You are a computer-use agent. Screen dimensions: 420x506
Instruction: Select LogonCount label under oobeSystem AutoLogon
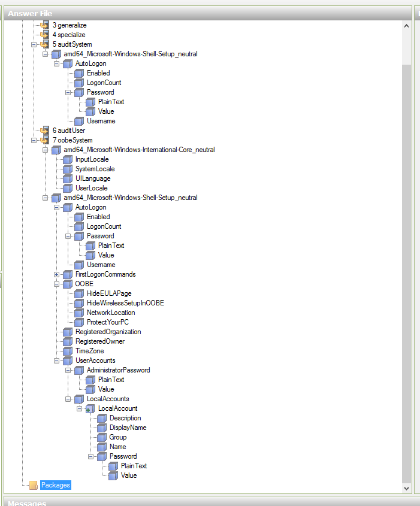point(104,226)
